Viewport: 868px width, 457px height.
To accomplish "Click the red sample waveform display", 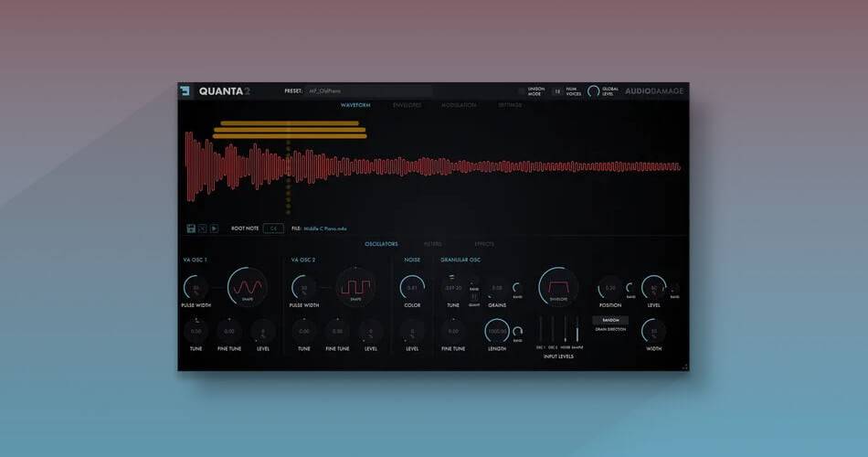I will click(433, 166).
